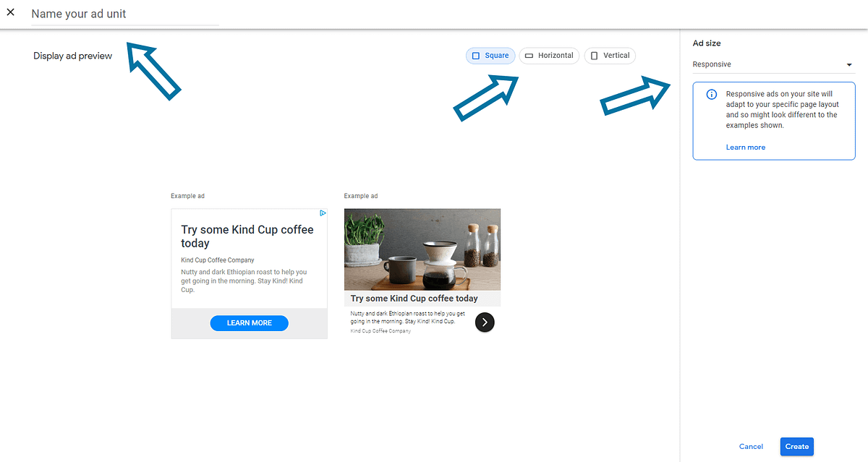
Task: Select Vertical as the preview shape
Action: click(610, 55)
